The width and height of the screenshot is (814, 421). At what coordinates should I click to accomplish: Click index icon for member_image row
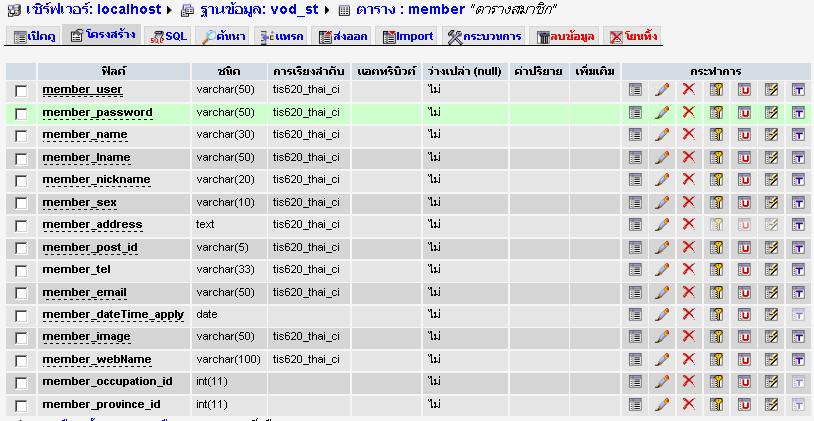(x=771, y=337)
